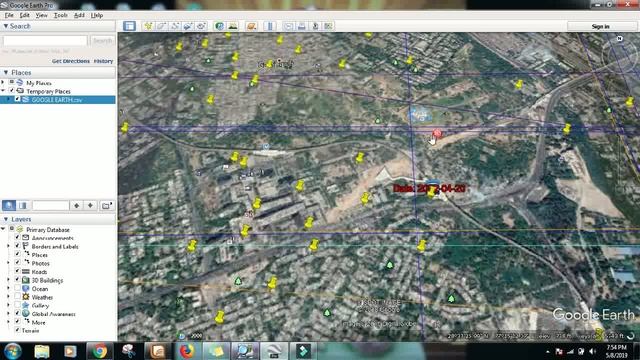Click the volume icon in system tray
The width and height of the screenshot is (640, 360).
coord(592,351)
